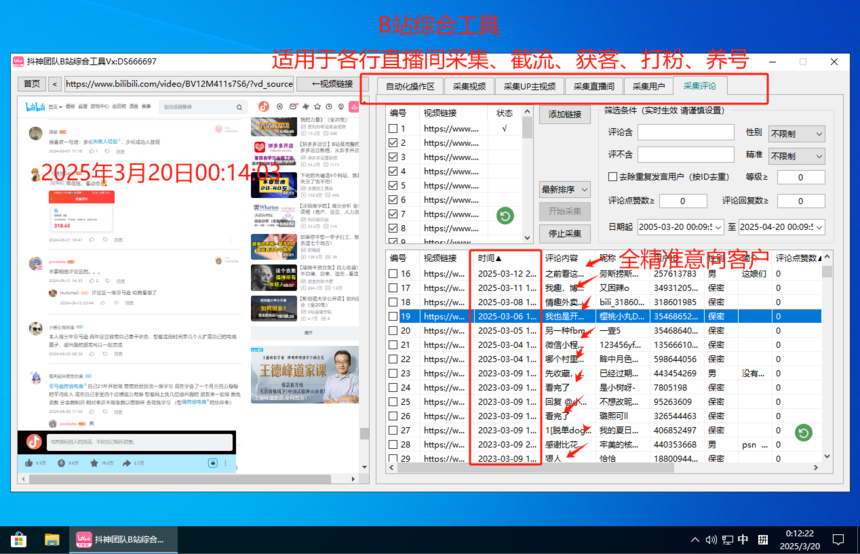Click the three-dot more icon below video

(225, 463)
